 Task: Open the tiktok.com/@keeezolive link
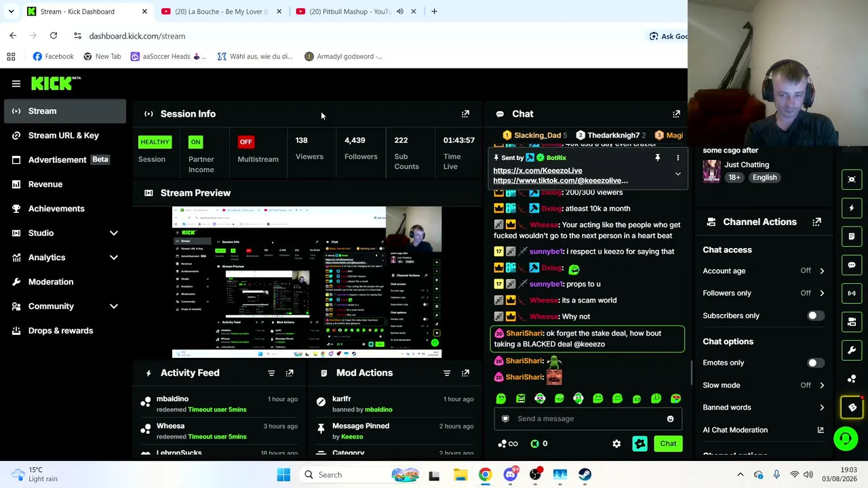tap(561, 181)
